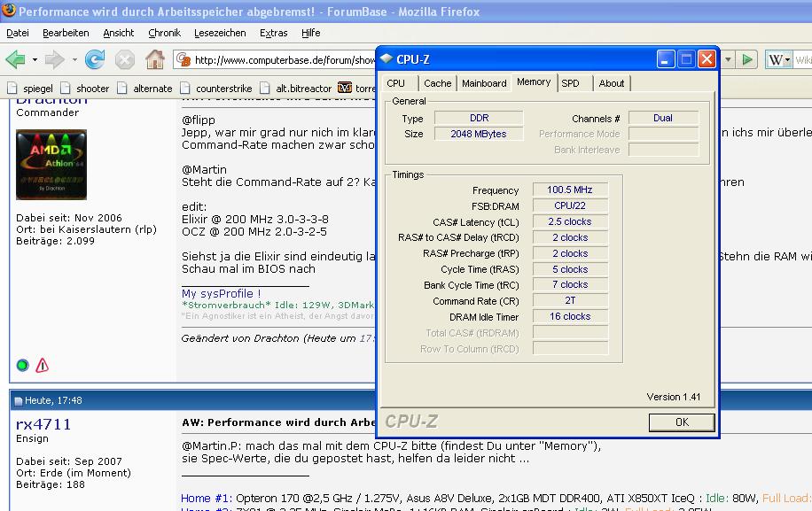Switch to the Cache tab in CPU-Z
Screen dimensions: 812x511
click(438, 83)
